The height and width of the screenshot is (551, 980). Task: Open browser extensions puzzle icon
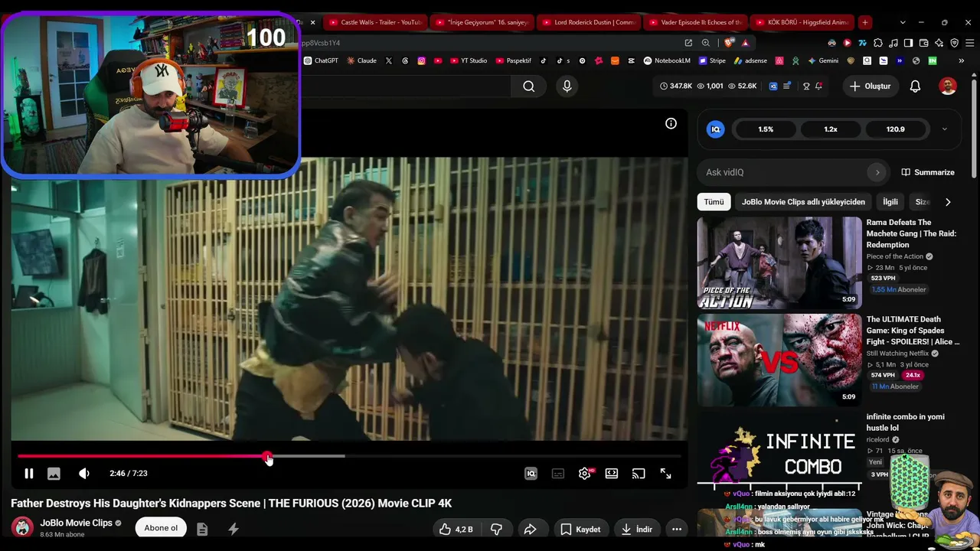[878, 43]
